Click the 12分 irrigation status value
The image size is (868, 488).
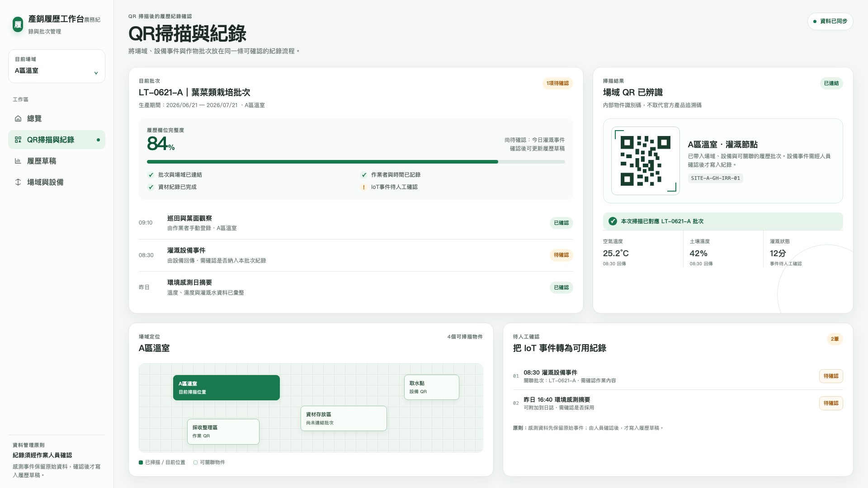(778, 253)
